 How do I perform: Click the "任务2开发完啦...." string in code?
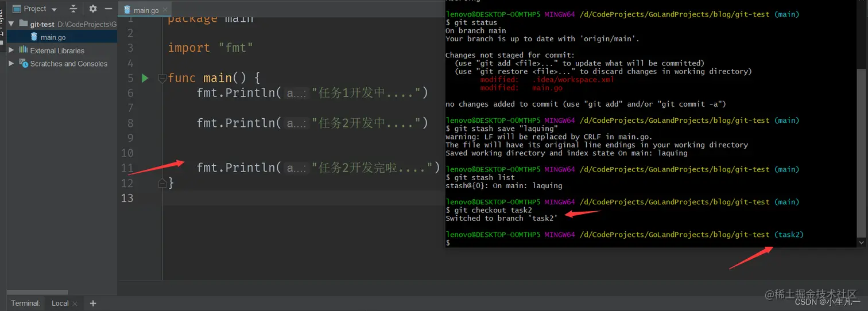pyautogui.click(x=372, y=168)
